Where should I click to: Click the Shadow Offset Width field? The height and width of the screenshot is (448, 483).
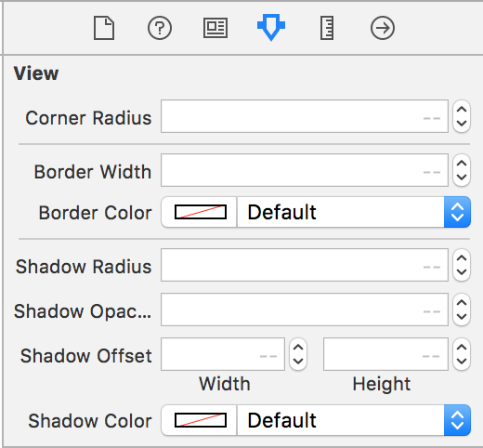click(x=223, y=354)
